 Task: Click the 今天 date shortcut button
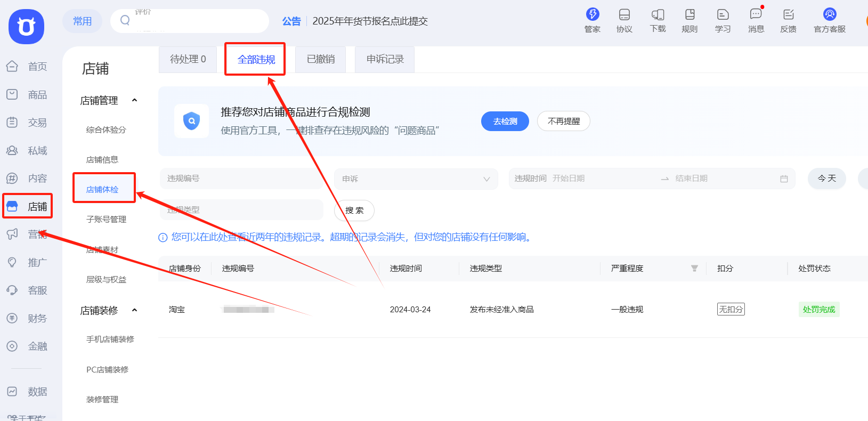[827, 179]
